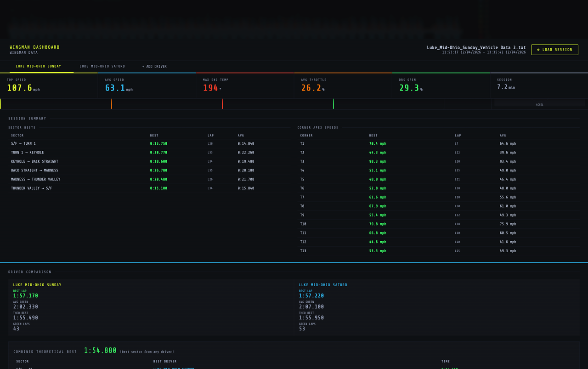Viewport: 588px width, 369px height.
Task: Click T3 best speed 98.3 mph
Action: click(x=378, y=162)
